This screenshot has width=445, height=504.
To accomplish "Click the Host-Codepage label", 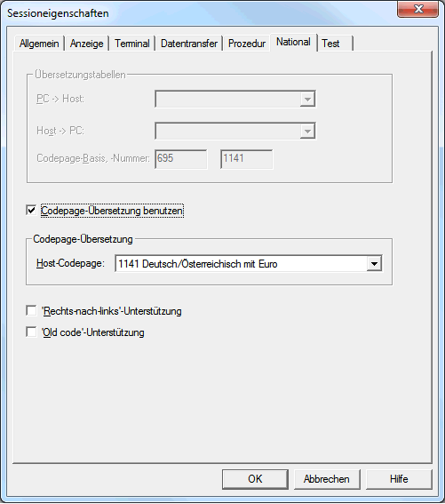I will [70, 263].
